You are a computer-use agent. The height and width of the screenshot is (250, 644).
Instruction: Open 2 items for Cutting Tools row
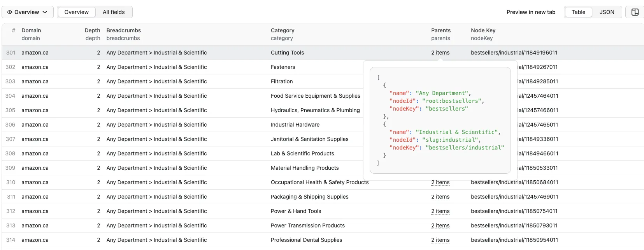440,53
